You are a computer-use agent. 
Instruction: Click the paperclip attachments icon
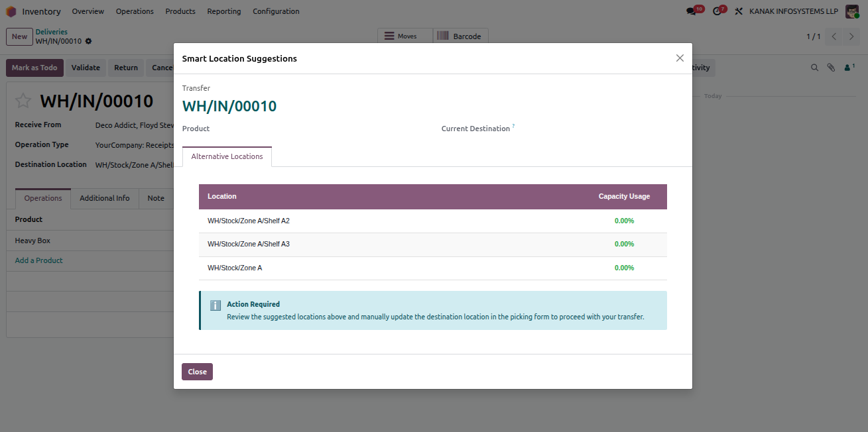(831, 68)
